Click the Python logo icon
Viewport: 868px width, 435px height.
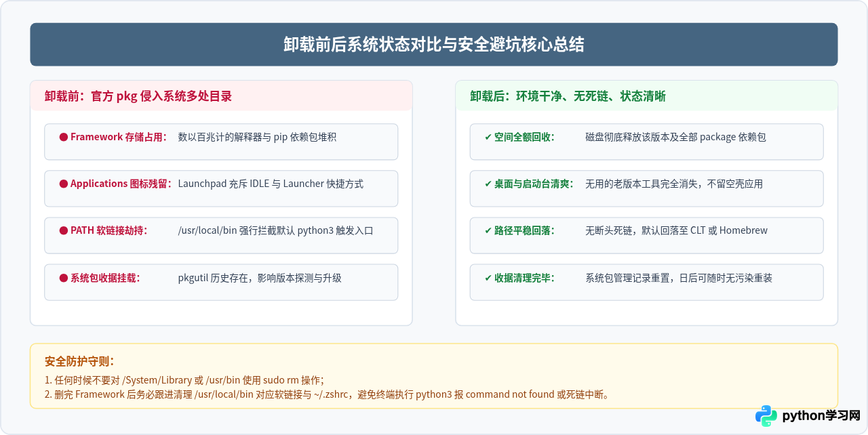[766, 416]
